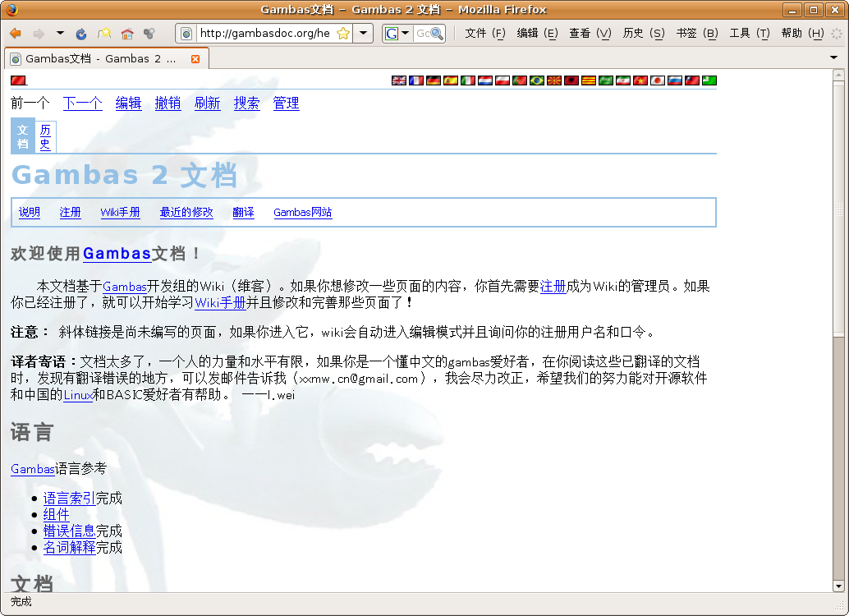The width and height of the screenshot is (849, 616).
Task: Open the Gambas网站 link
Action: [x=303, y=213]
